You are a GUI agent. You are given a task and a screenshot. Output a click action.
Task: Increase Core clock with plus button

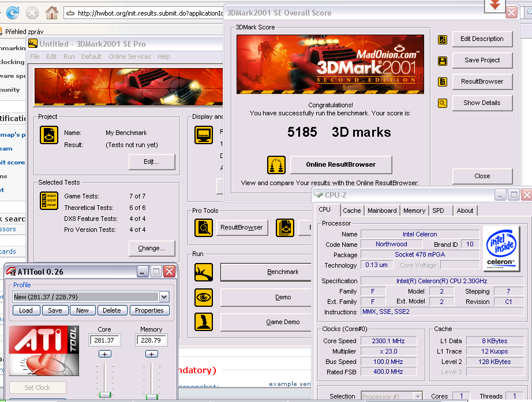[105, 354]
